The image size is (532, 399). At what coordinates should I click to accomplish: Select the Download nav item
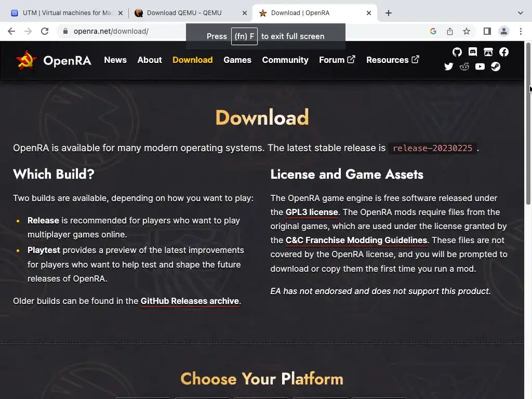(192, 60)
